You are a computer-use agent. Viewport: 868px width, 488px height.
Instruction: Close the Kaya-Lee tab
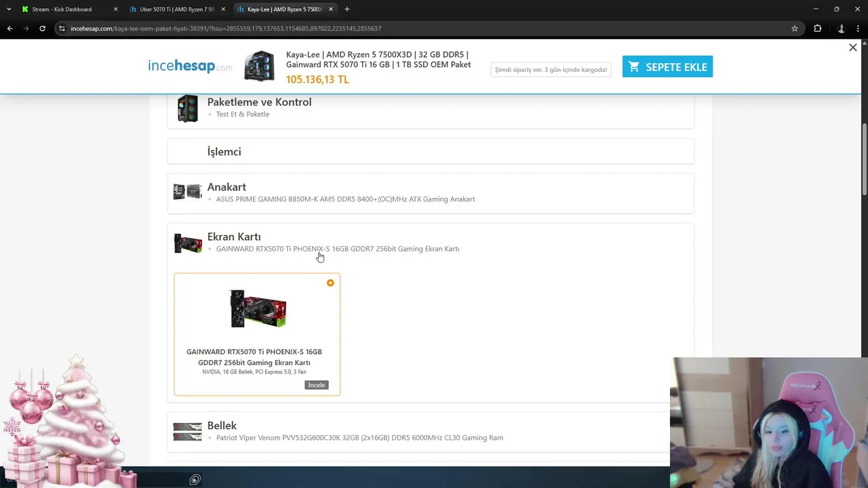click(x=331, y=9)
